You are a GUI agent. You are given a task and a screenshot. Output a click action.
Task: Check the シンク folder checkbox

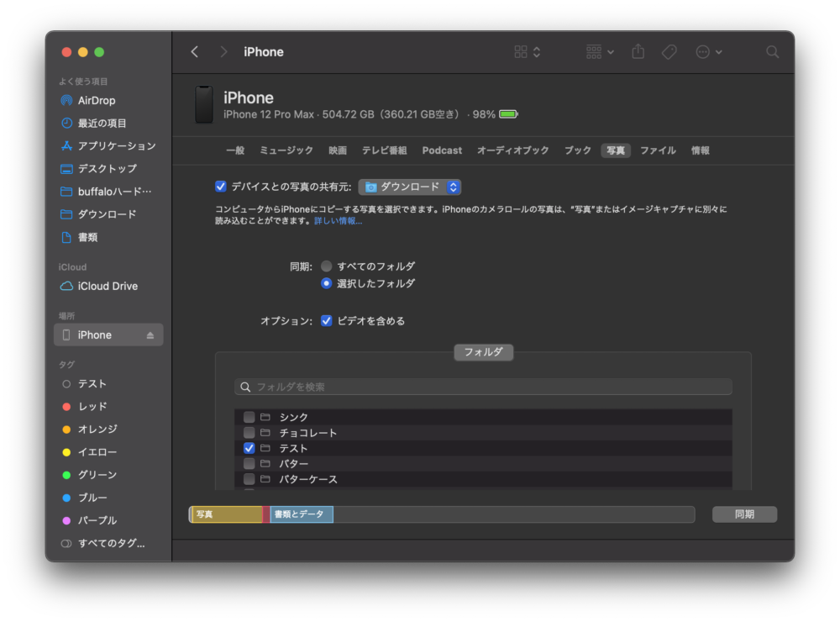(249, 417)
